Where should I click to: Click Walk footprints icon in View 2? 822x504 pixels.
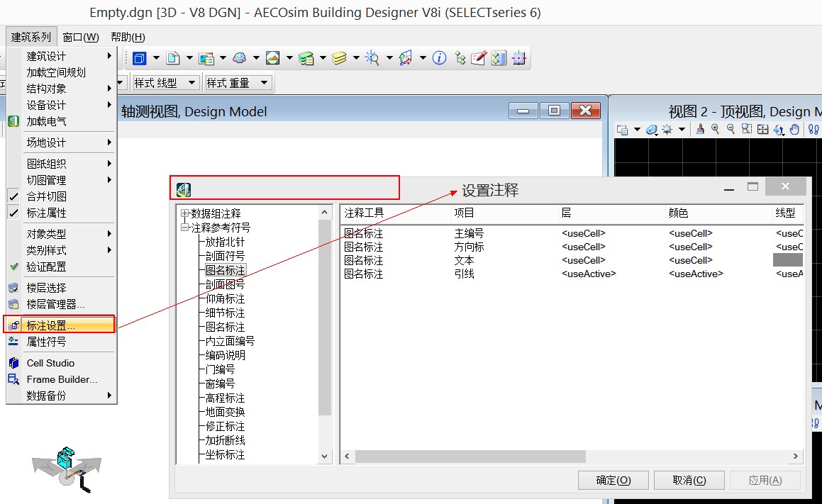(813, 130)
